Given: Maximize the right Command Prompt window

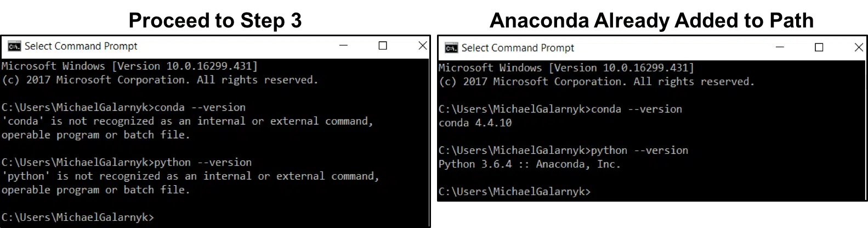Looking at the screenshot, I should pos(819,47).
